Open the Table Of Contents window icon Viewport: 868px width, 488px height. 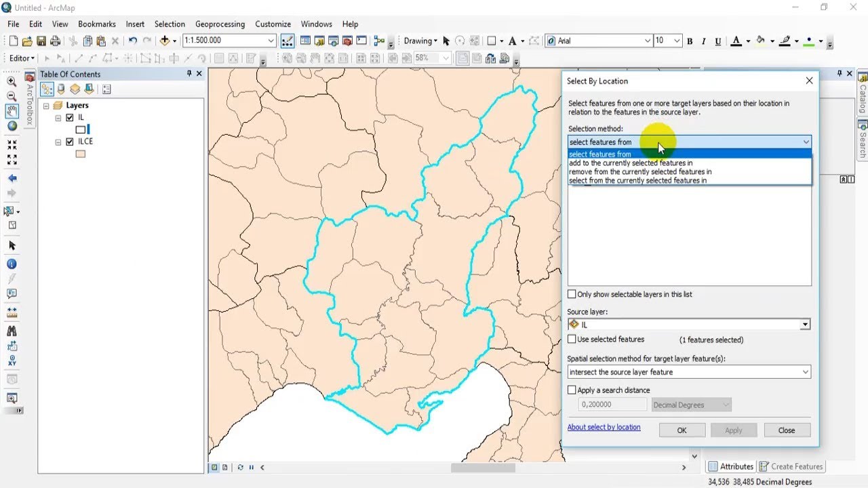click(305, 41)
